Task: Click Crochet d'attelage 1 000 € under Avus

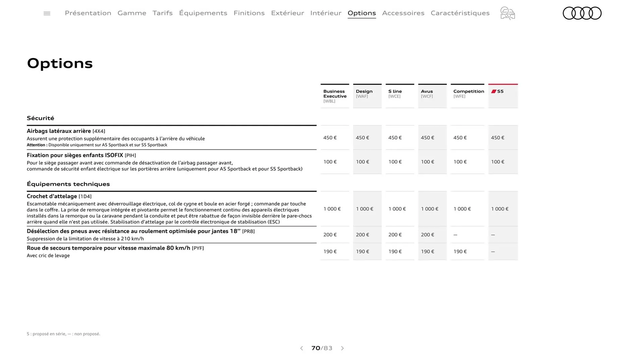Action: tap(430, 209)
